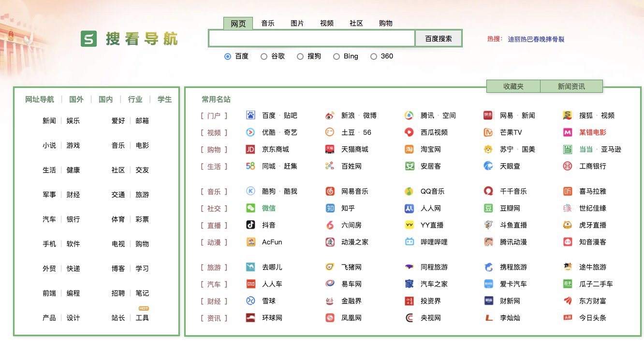Click the [门户] category label
644x341 pixels.
pos(214,116)
